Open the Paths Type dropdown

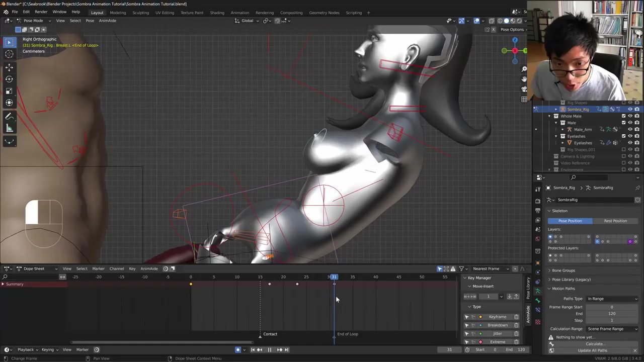612,299
